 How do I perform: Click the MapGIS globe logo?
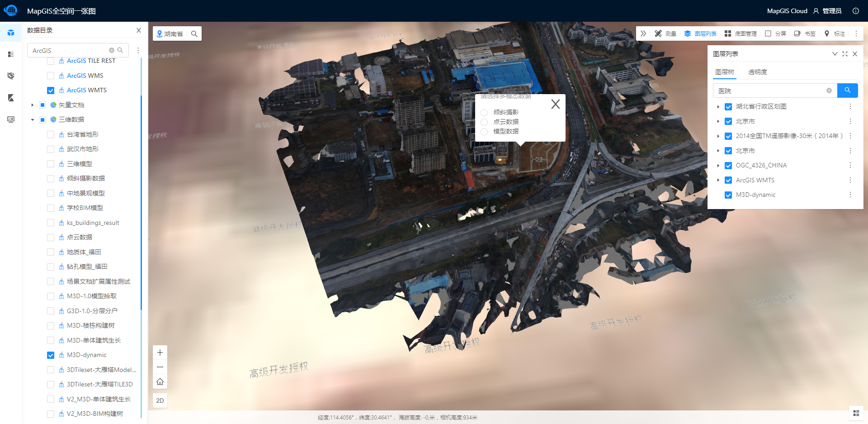click(x=10, y=10)
